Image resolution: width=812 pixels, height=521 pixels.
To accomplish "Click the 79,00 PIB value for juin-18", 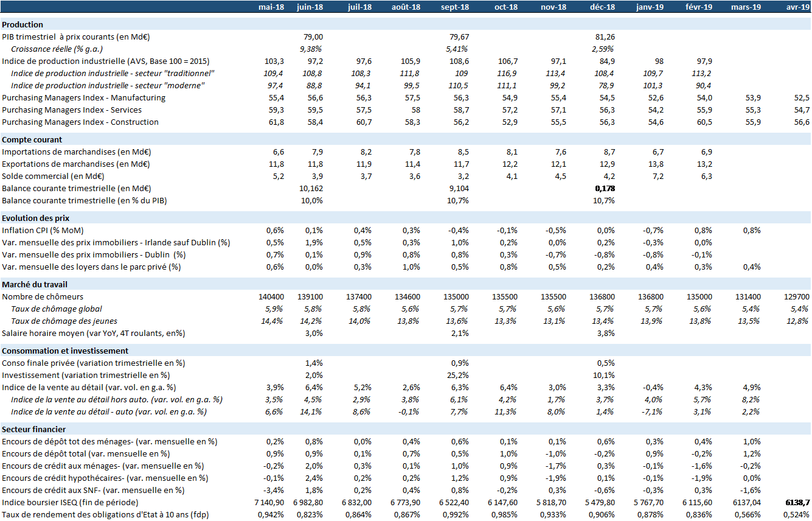I will [313, 37].
